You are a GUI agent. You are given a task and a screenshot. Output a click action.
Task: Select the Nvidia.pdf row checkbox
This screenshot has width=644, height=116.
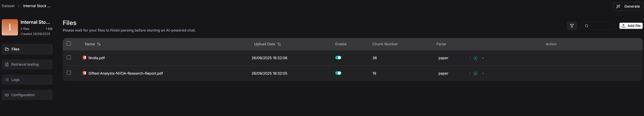pyautogui.click(x=69, y=57)
